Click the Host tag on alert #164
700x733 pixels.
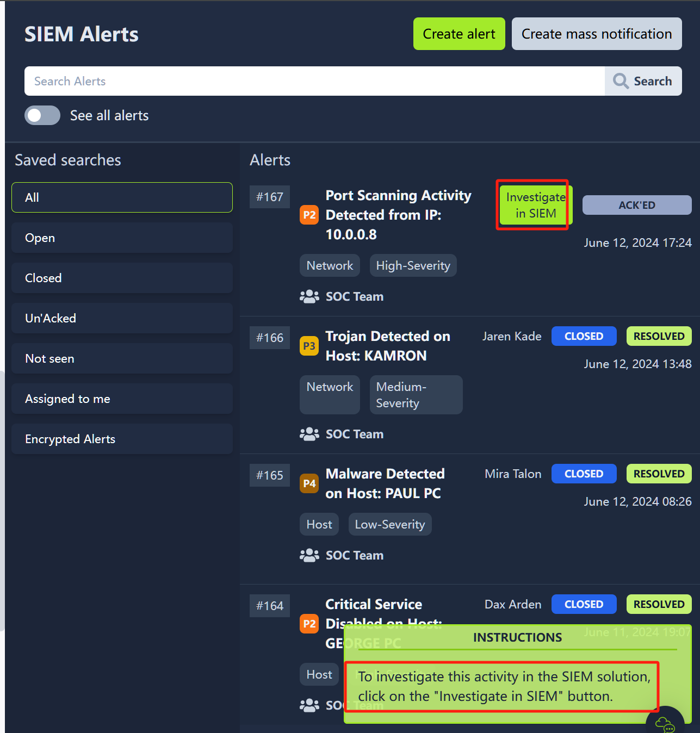click(x=319, y=674)
